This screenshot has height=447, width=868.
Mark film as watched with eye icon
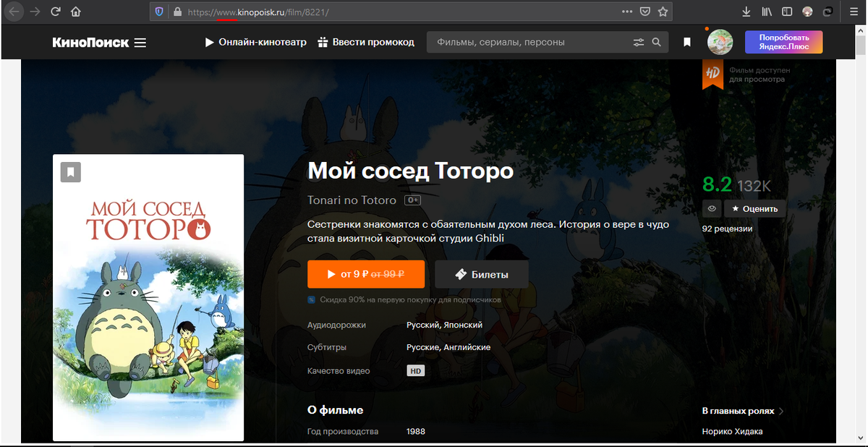pyautogui.click(x=712, y=208)
